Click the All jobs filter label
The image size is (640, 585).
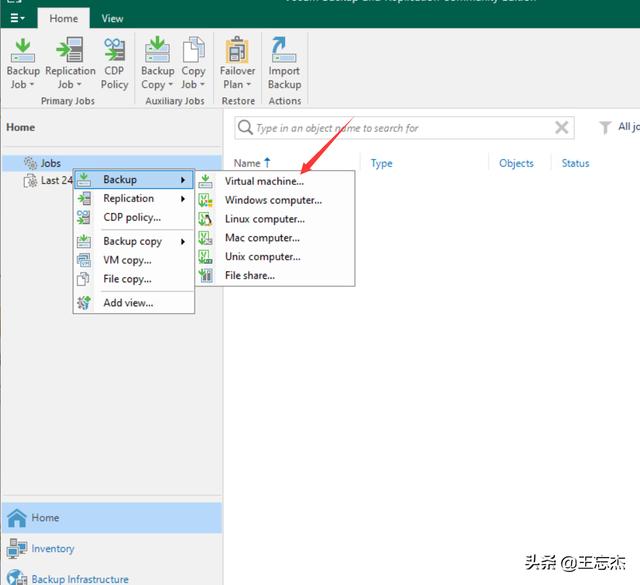pos(629,127)
